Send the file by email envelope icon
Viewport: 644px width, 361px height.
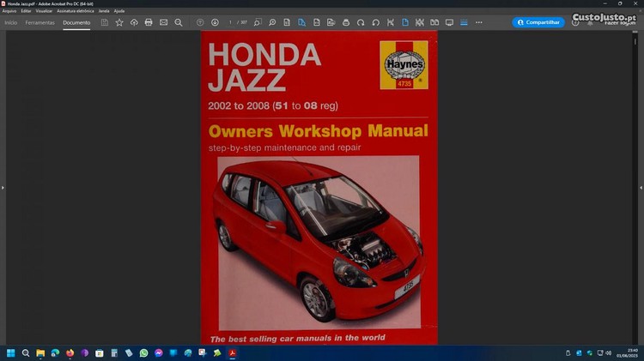pyautogui.click(x=163, y=22)
